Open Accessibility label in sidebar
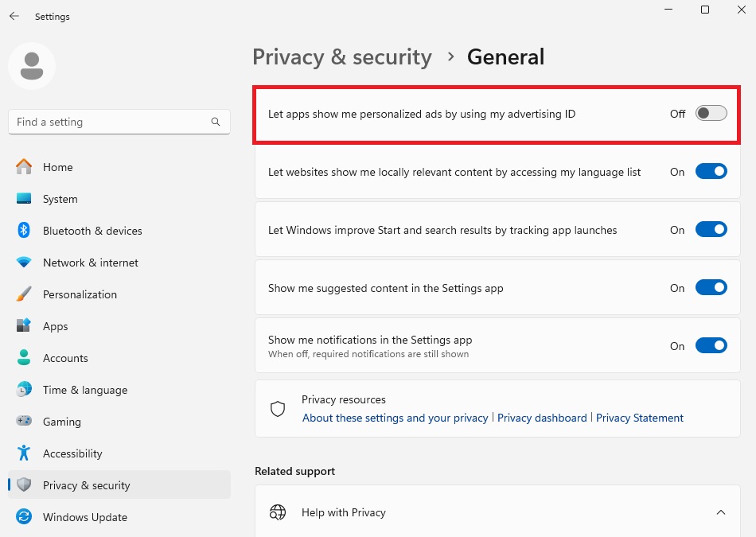Viewport: 756px width, 537px height. 72,453
